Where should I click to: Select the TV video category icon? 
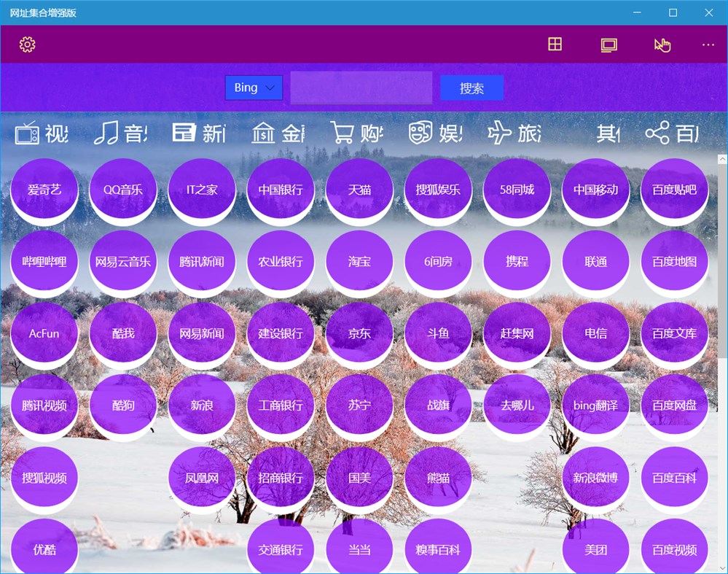click(27, 133)
